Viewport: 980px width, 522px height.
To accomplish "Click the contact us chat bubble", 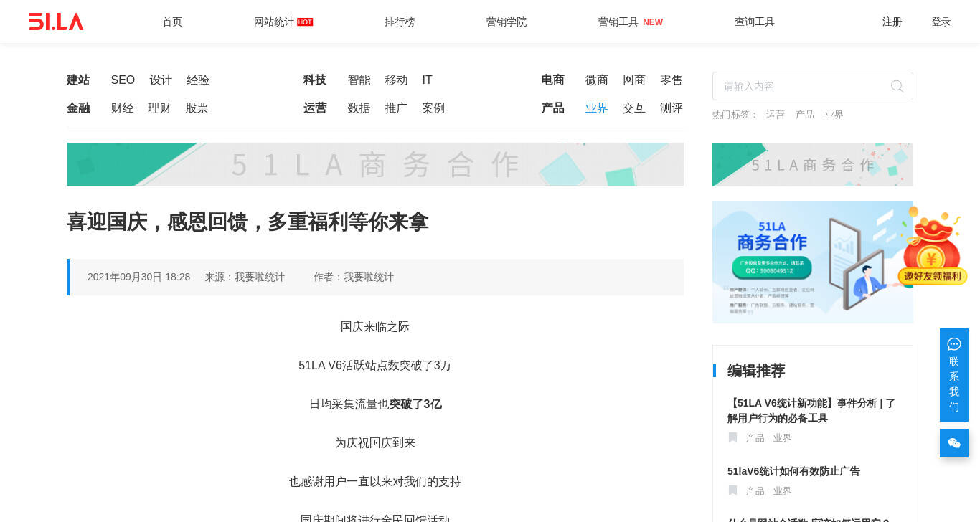I will tap(954, 375).
